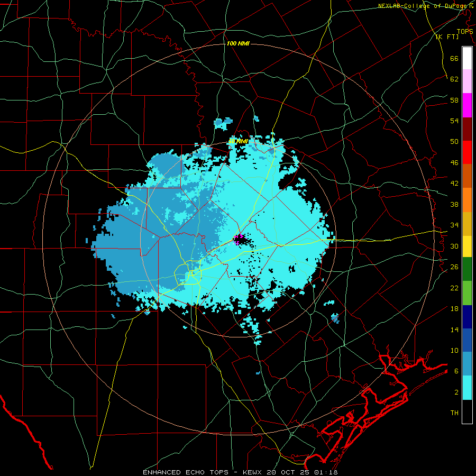476x476 pixels.
Task: Click the white swatch in the tops legend
Action: (x=467, y=58)
